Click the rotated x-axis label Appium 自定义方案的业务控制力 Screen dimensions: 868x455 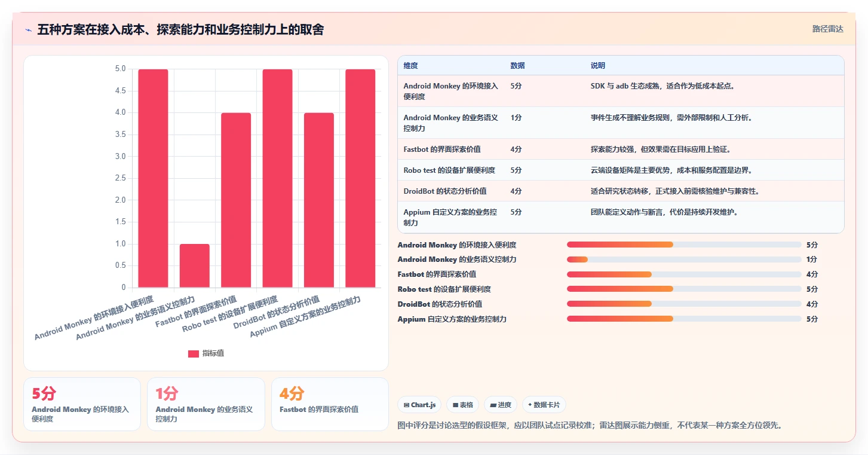305,316
